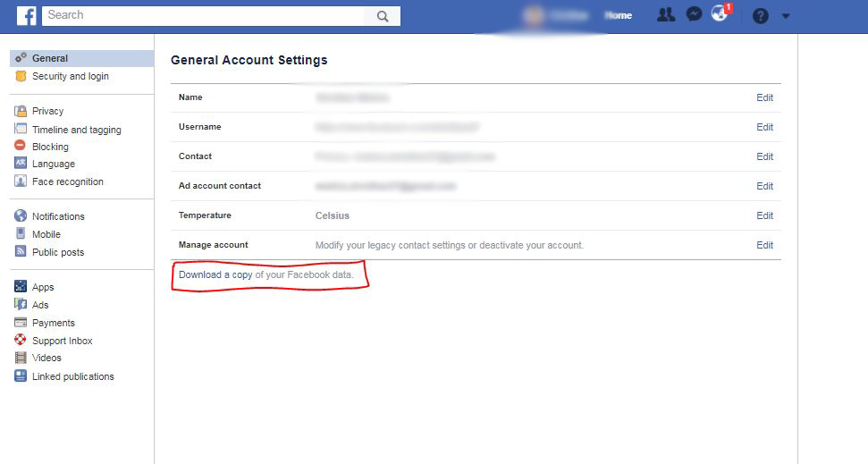Open the Notifications globe icon

[x=720, y=14]
